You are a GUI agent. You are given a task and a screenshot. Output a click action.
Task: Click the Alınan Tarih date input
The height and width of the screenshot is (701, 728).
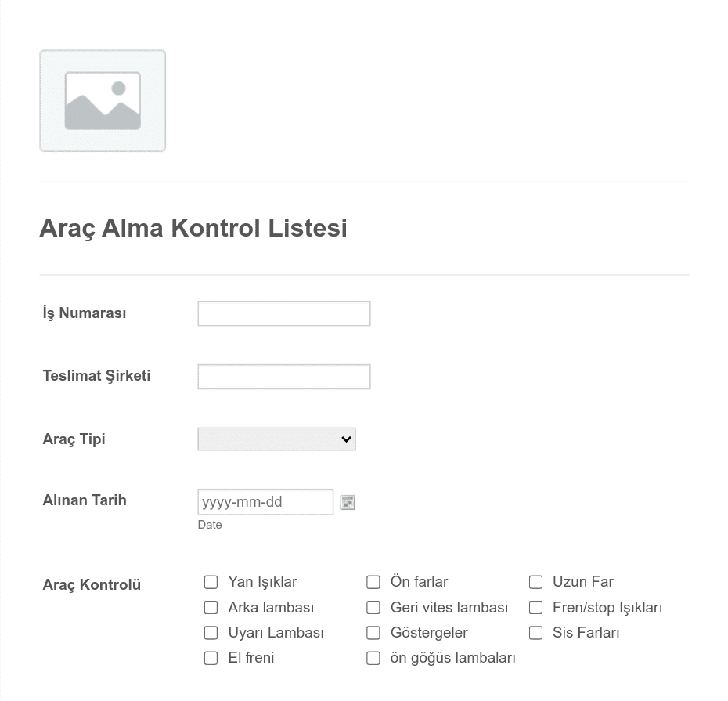[265, 502]
